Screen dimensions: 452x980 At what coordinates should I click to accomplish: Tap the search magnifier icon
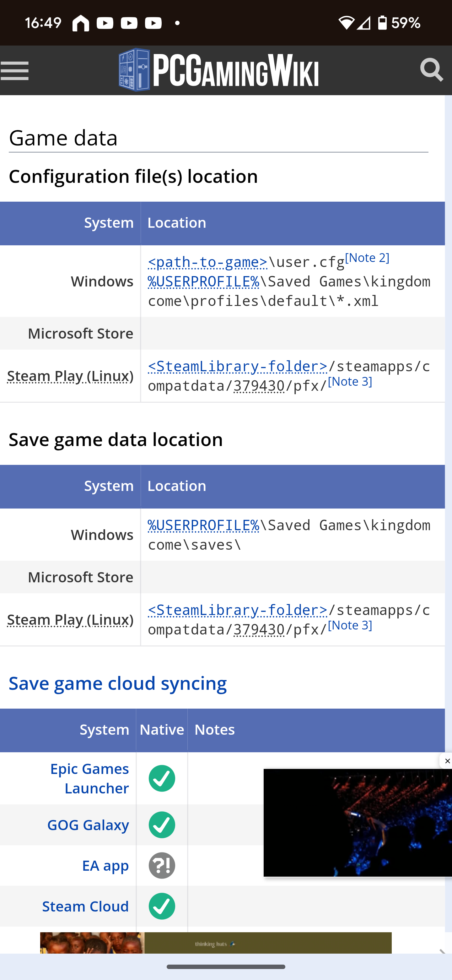pos(432,70)
